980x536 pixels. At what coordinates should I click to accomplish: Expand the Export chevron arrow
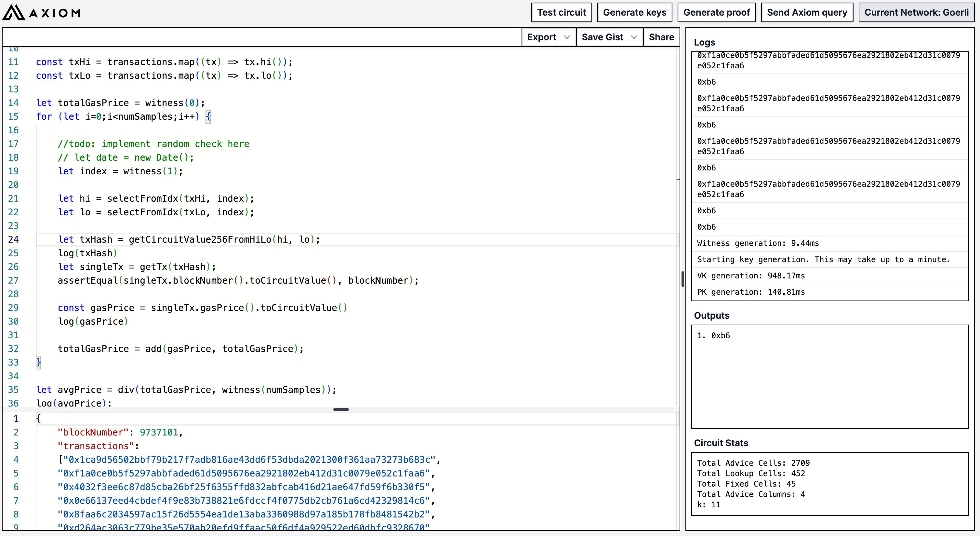567,37
